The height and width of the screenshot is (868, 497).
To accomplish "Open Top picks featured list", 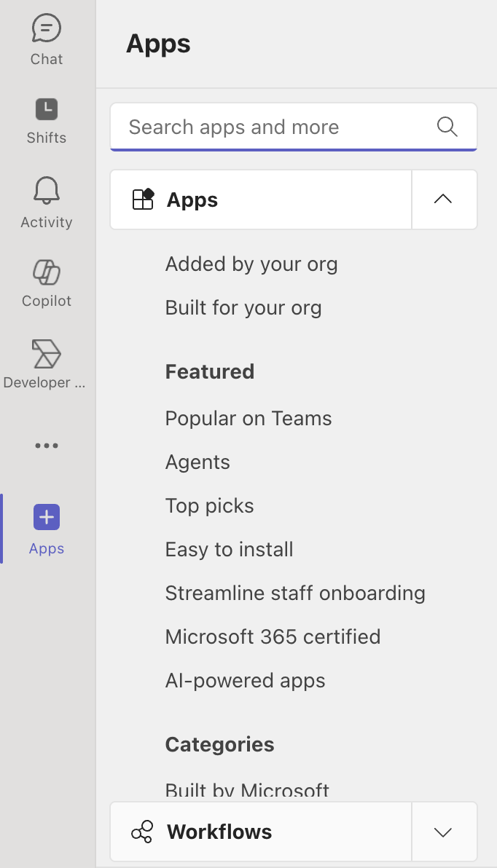I will (x=210, y=505).
